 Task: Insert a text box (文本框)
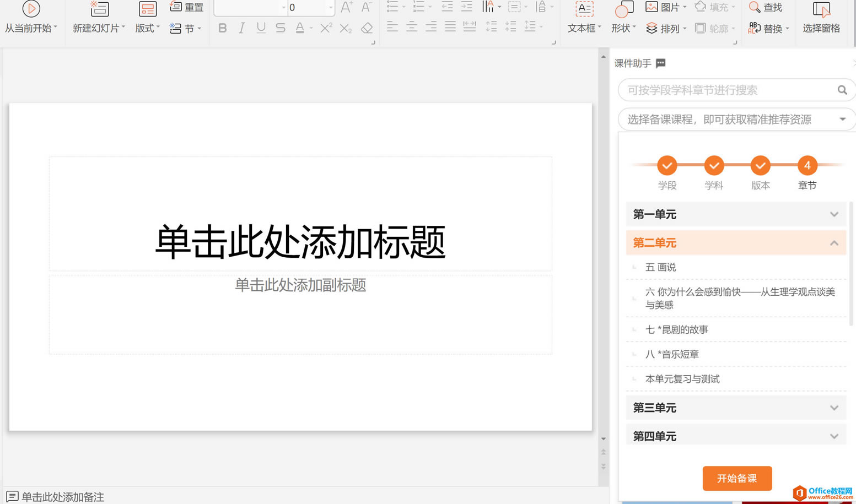(x=584, y=10)
